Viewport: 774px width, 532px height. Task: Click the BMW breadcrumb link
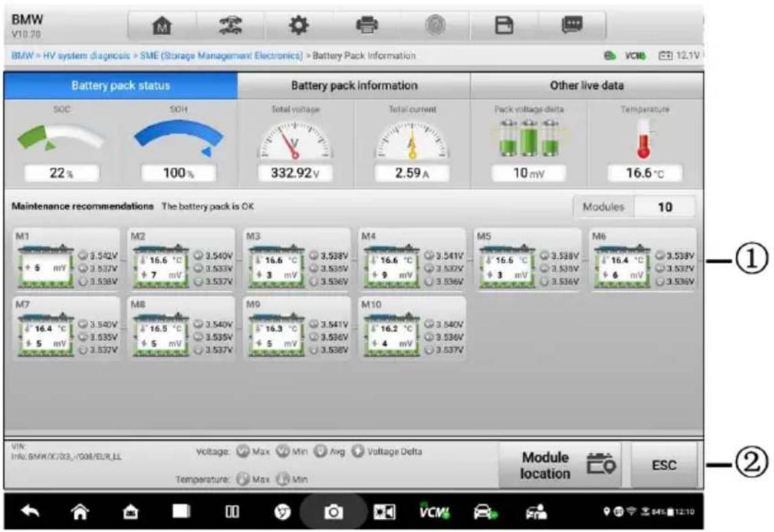23,56
